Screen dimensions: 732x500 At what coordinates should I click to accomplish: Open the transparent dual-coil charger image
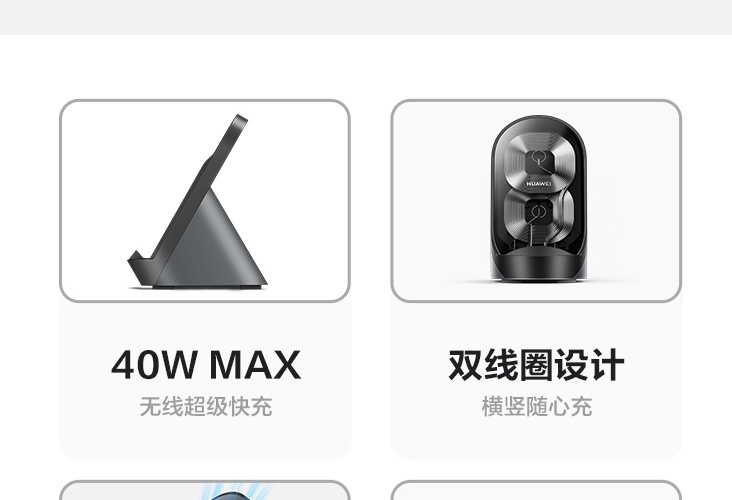pos(536,201)
